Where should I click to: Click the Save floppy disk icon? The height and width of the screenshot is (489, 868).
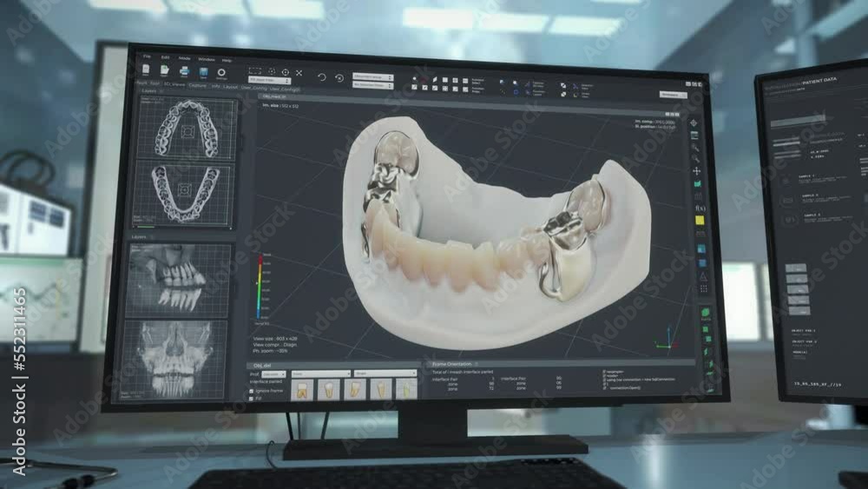pos(203,73)
